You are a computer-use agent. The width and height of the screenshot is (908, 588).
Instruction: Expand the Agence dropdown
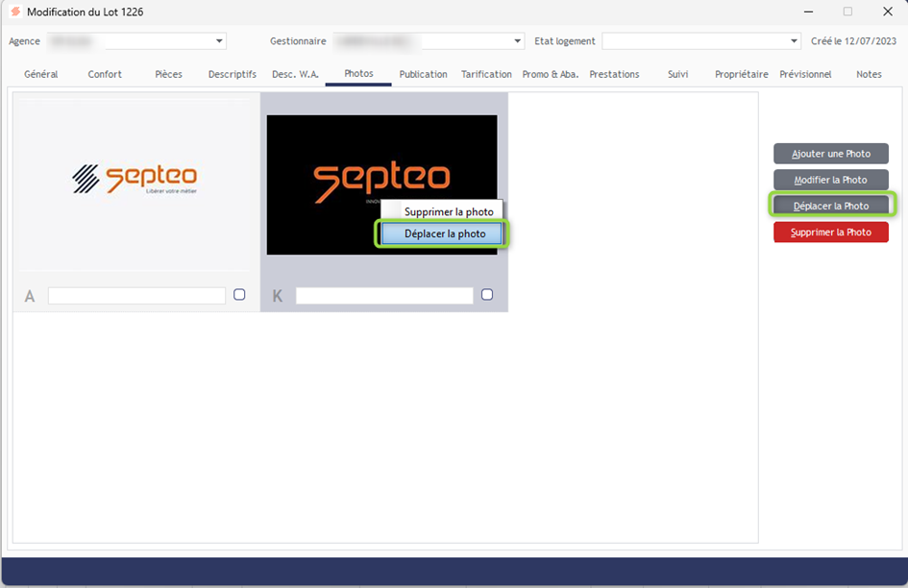tap(219, 41)
